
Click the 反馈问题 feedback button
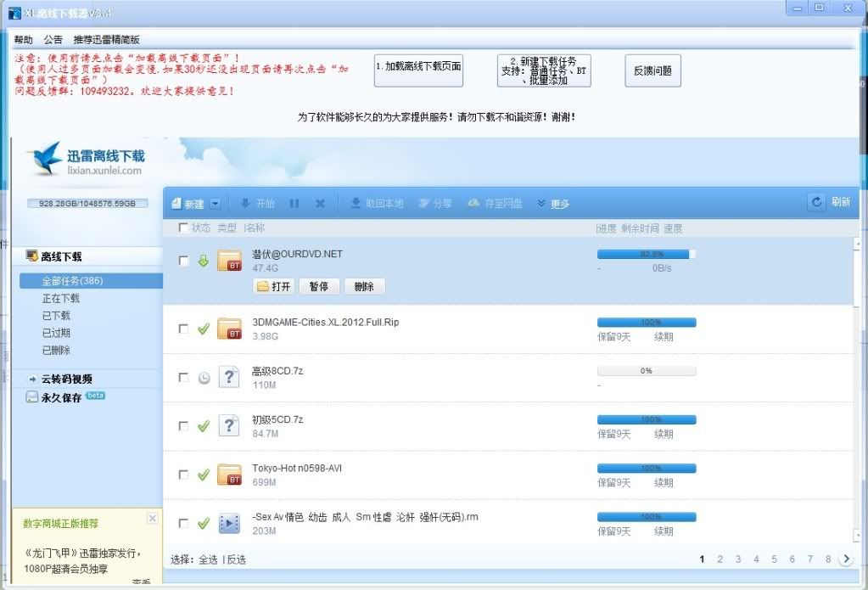(652, 70)
